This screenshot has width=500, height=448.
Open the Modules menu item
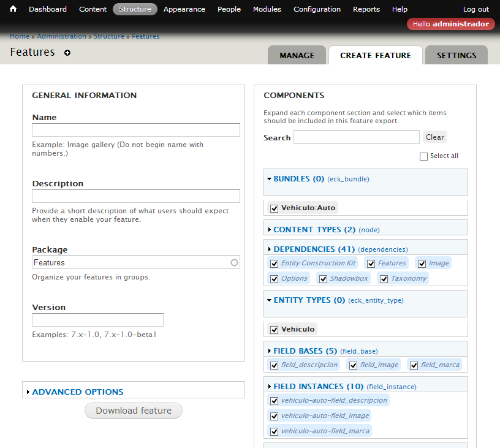267,9
